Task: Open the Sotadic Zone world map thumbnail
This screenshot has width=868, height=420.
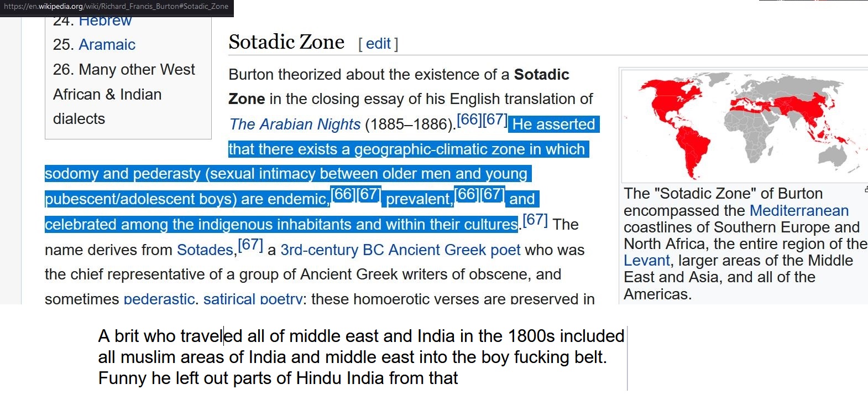Action: click(x=744, y=125)
